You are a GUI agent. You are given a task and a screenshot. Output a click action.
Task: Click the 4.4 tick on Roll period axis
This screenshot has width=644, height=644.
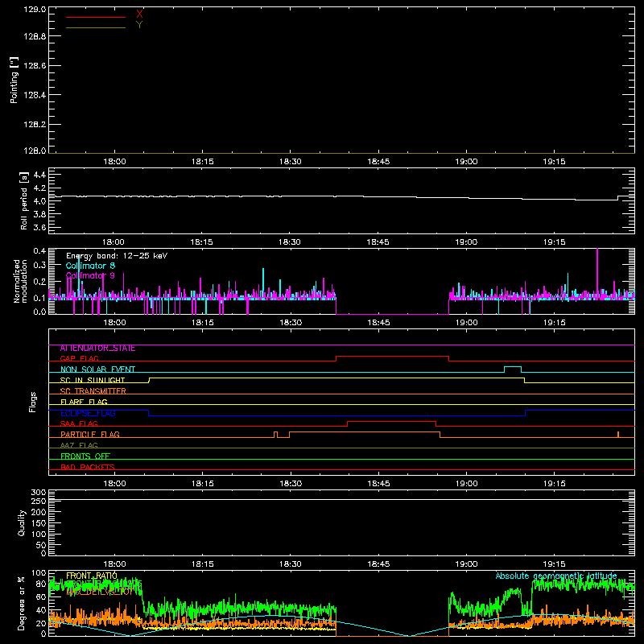[39, 175]
